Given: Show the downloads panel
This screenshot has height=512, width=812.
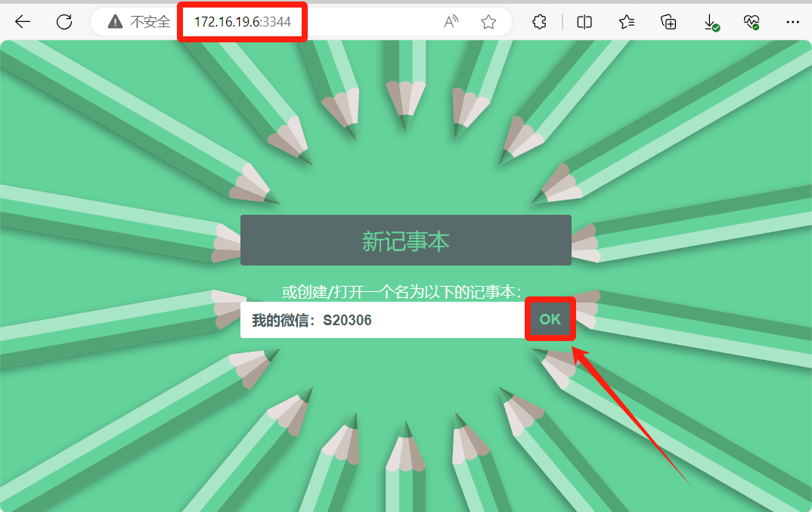Looking at the screenshot, I should [711, 22].
